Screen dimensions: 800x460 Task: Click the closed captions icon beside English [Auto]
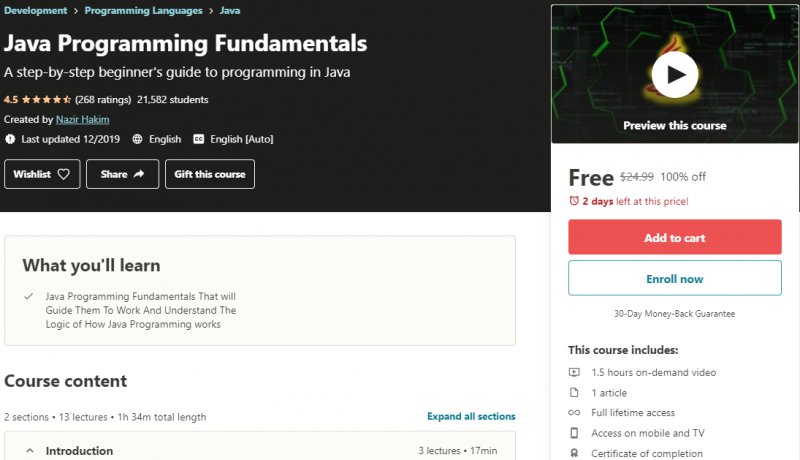[x=198, y=139]
